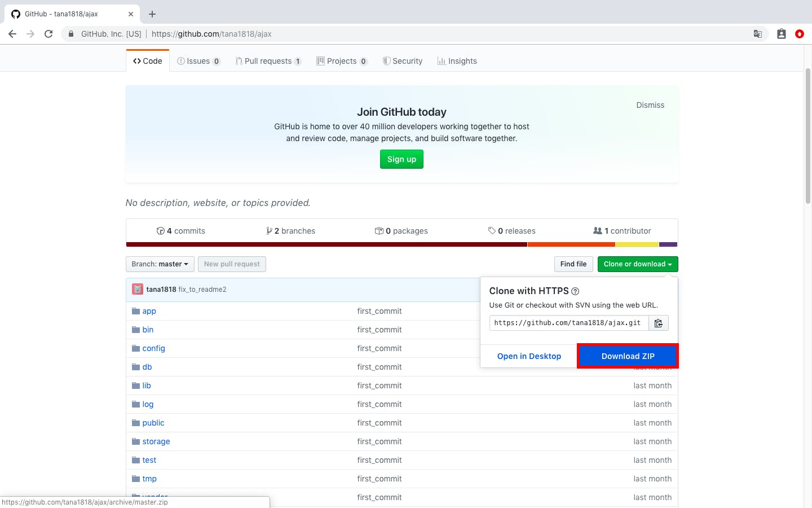Image resolution: width=812 pixels, height=508 pixels.
Task: View the 0 releases link
Action: [511, 231]
